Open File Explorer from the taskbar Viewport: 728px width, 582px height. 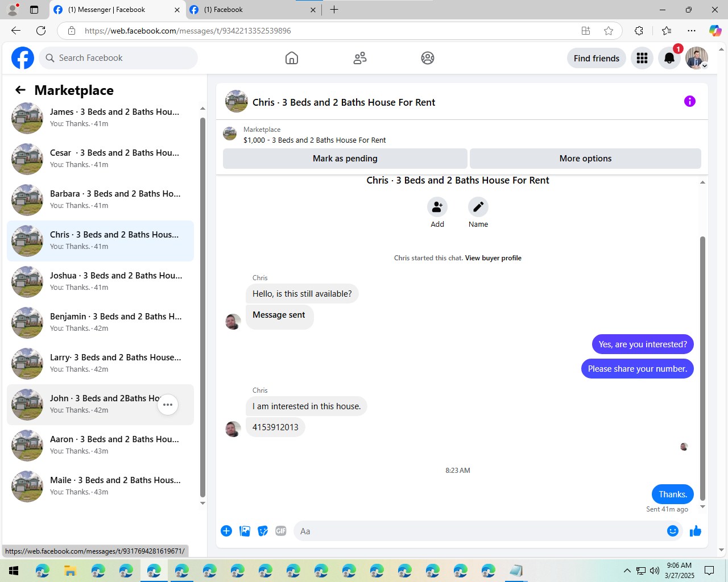[x=70, y=571]
